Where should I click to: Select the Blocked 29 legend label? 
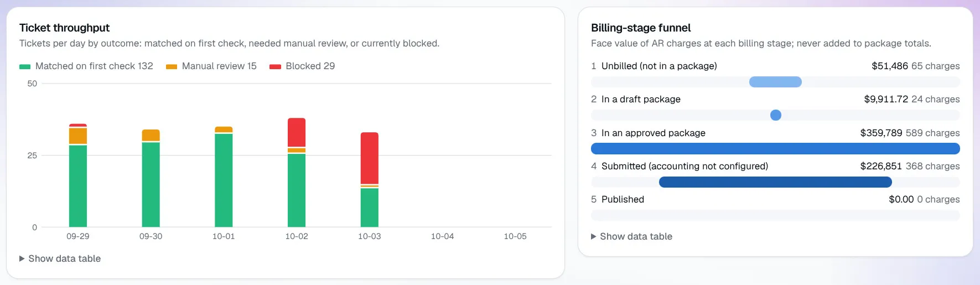coord(310,66)
